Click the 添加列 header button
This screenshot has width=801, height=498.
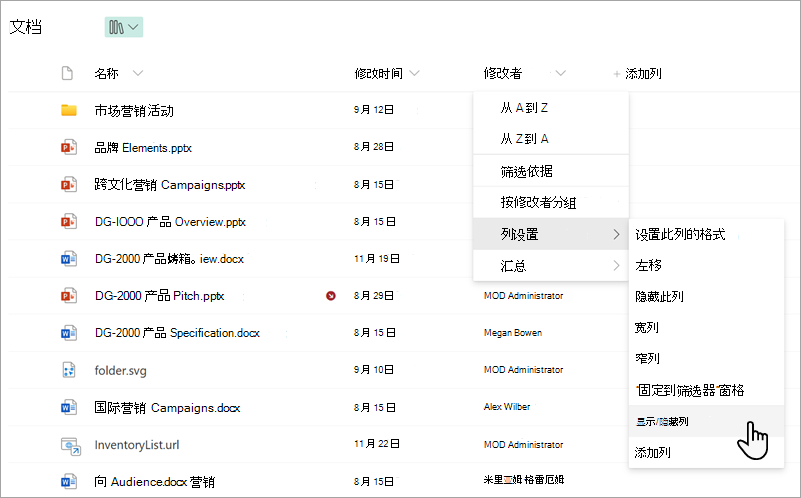(638, 74)
